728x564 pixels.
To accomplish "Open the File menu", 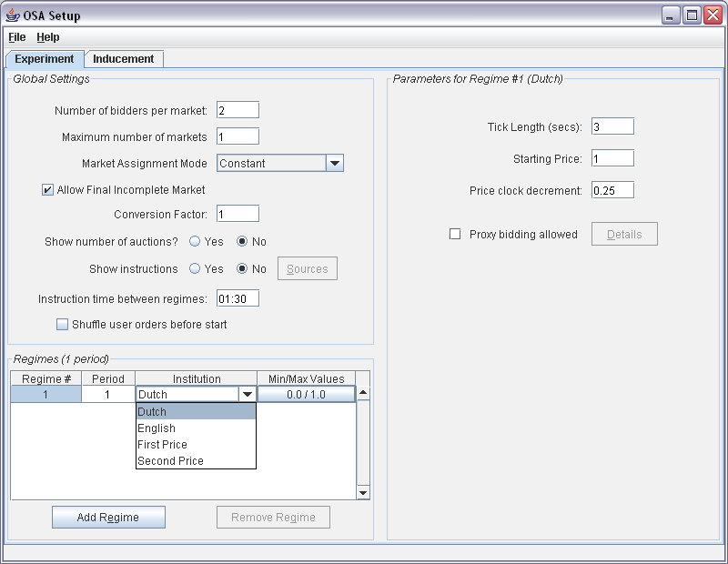I will click(17, 37).
